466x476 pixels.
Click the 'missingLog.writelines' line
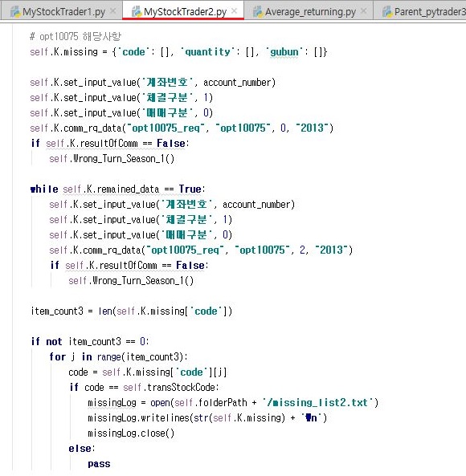coord(207,417)
